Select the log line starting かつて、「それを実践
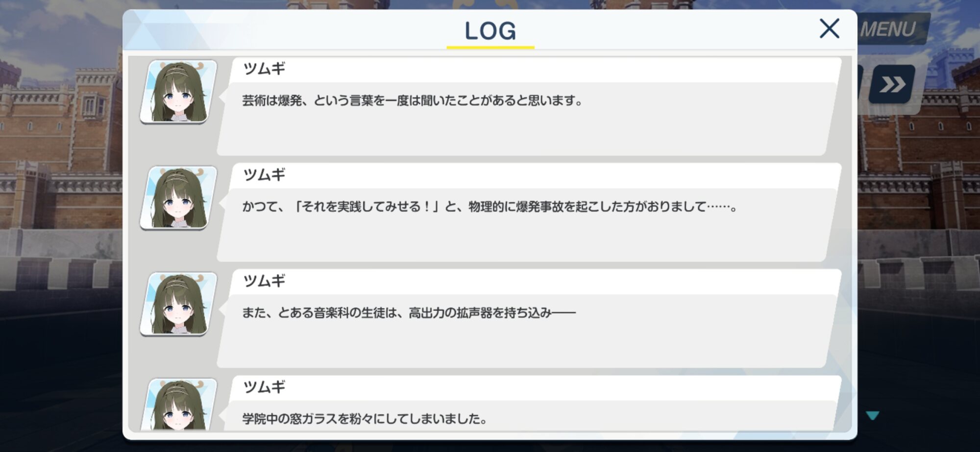 coord(490,207)
